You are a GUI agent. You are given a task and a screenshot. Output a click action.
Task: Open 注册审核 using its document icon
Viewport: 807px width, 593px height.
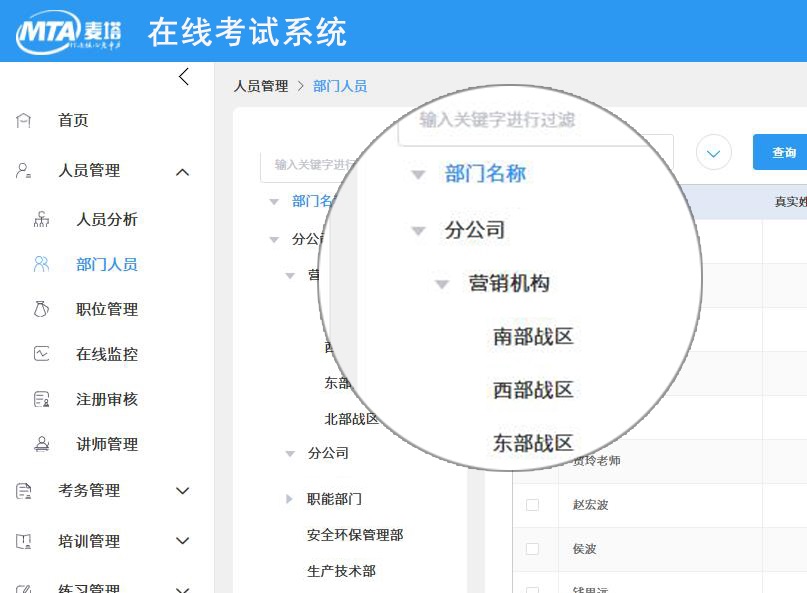click(43, 399)
